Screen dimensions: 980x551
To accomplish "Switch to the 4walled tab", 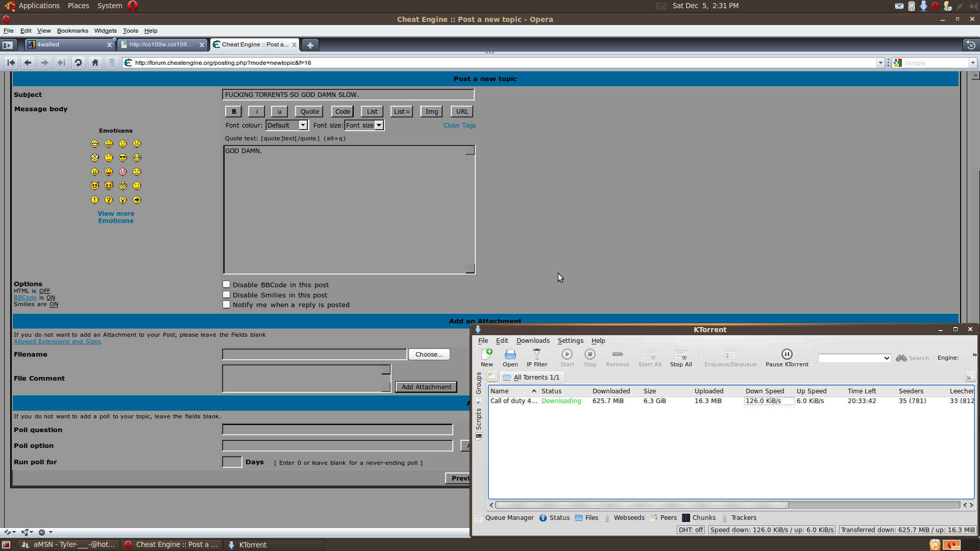I will point(70,45).
